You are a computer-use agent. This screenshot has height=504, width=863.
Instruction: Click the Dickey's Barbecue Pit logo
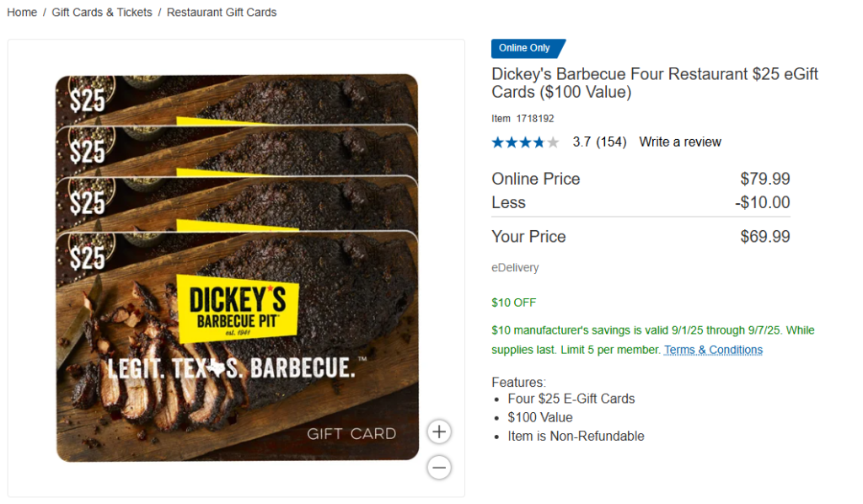[x=238, y=308]
